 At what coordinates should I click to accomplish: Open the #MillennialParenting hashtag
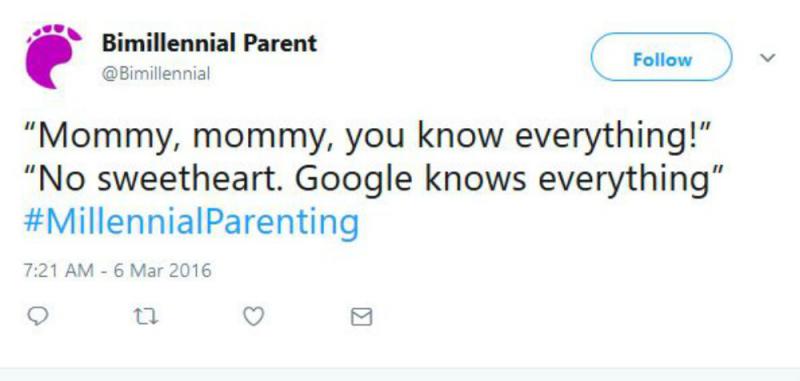pyautogui.click(x=192, y=222)
